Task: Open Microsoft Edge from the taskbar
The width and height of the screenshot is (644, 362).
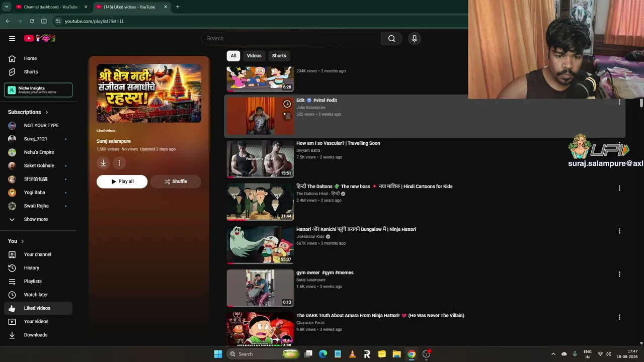Action: (323, 354)
